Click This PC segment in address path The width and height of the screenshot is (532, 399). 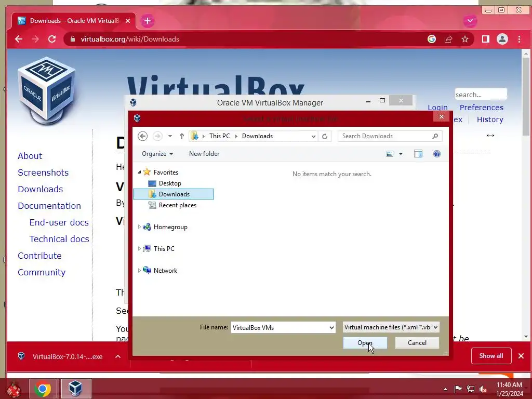(220, 136)
